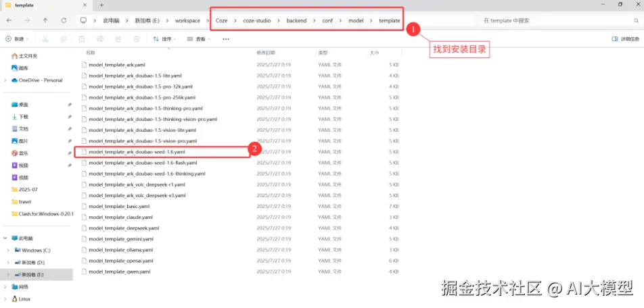Sort by the 修改日期 column header
Image resolution: width=644 pixels, height=308 pixels.
coord(266,53)
